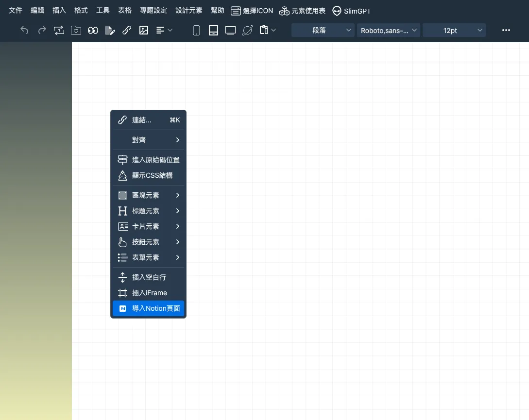Screen dimensions: 529x420
Task: Choose 導入Notion頁面 from context menu
Action: pyautogui.click(x=149, y=308)
